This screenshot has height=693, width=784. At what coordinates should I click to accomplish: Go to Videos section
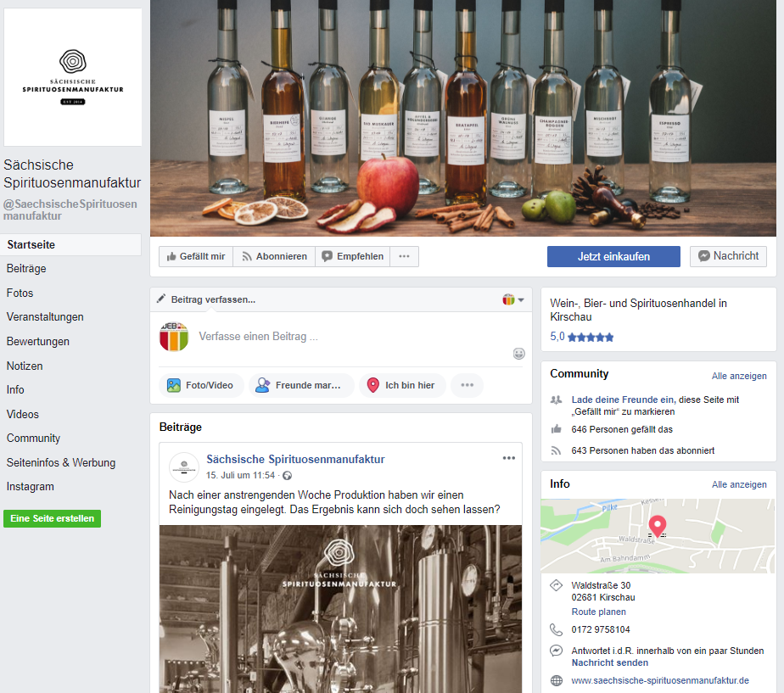(23, 415)
